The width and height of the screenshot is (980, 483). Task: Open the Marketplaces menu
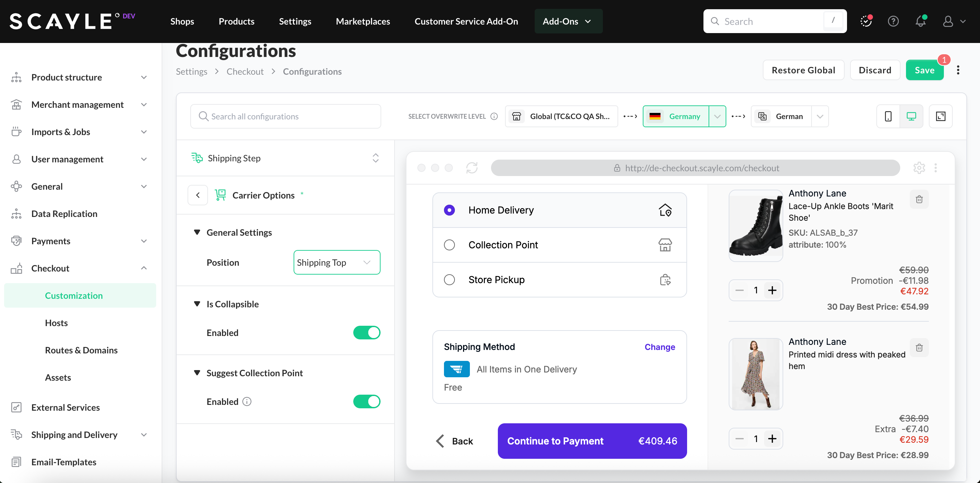click(362, 21)
